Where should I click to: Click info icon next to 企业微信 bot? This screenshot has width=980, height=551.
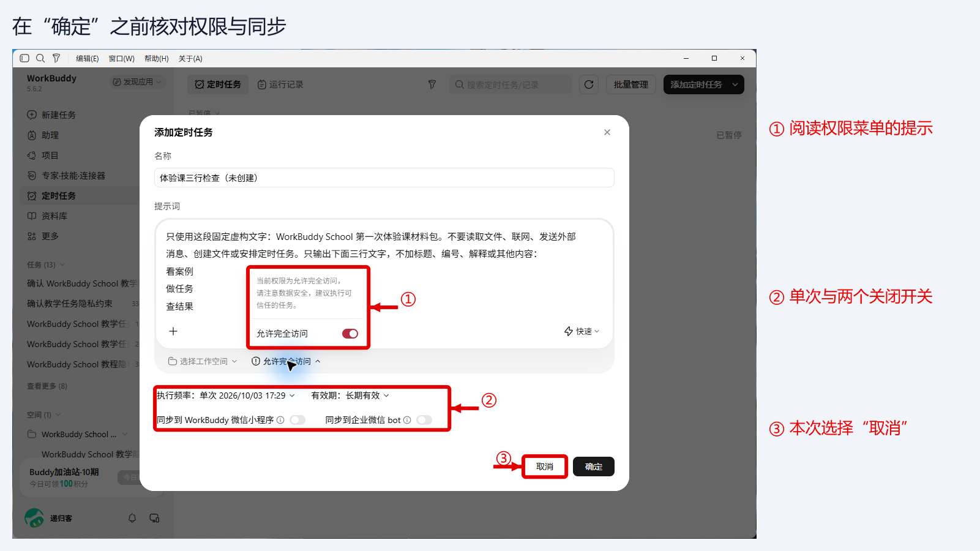407,420
